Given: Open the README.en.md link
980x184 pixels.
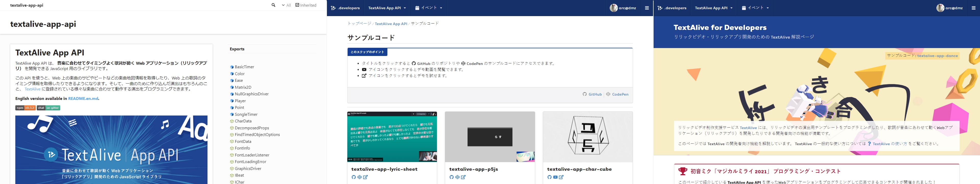Looking at the screenshot, I should pos(83,99).
